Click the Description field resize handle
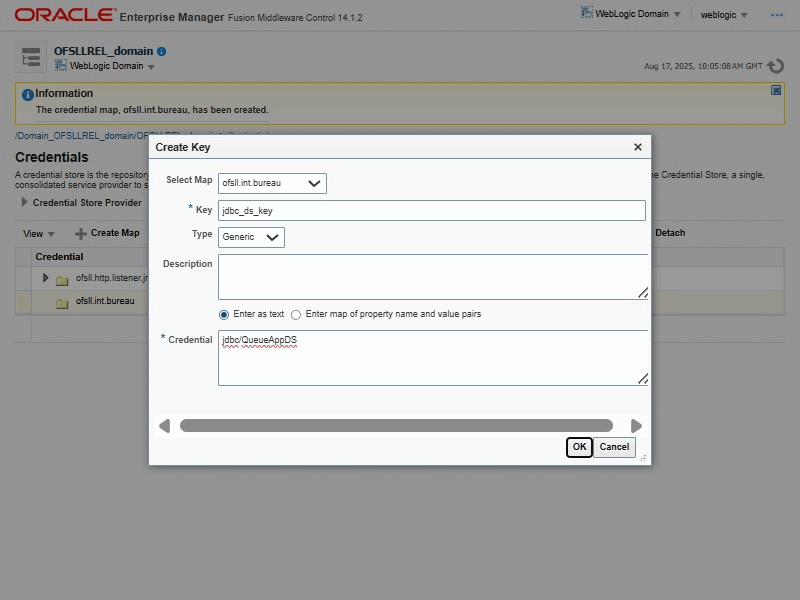The width and height of the screenshot is (800, 600). pos(643,292)
